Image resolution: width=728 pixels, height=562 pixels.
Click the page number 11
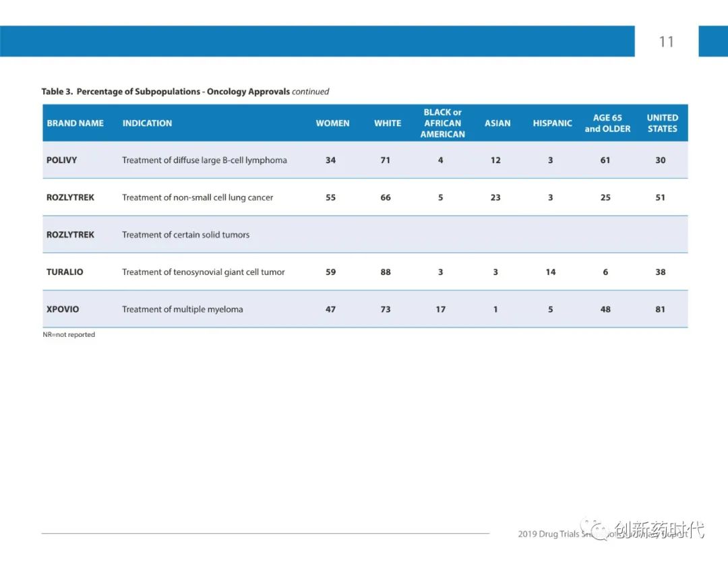(666, 42)
